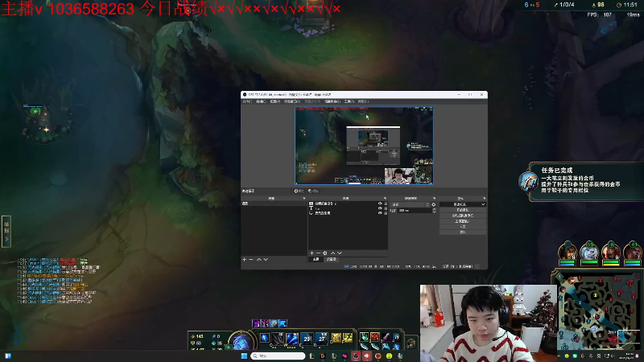Open the second menu in OBS menu bar
This screenshot has height=362, width=644.
(261, 101)
